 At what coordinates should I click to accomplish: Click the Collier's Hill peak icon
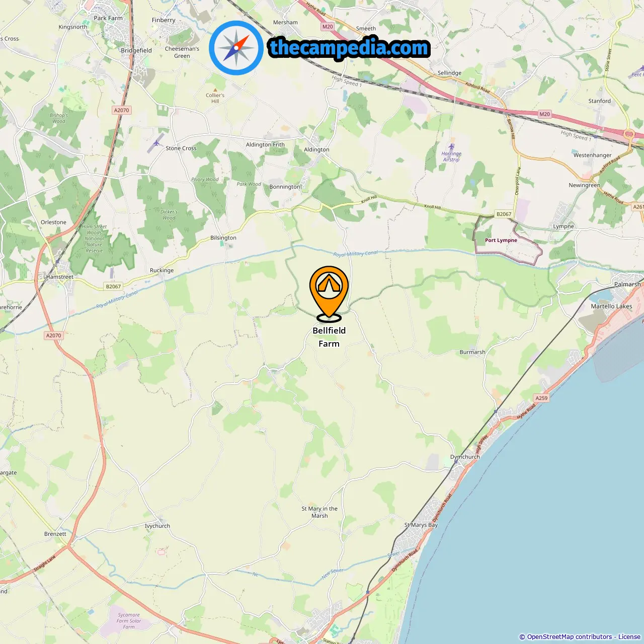[x=215, y=90]
